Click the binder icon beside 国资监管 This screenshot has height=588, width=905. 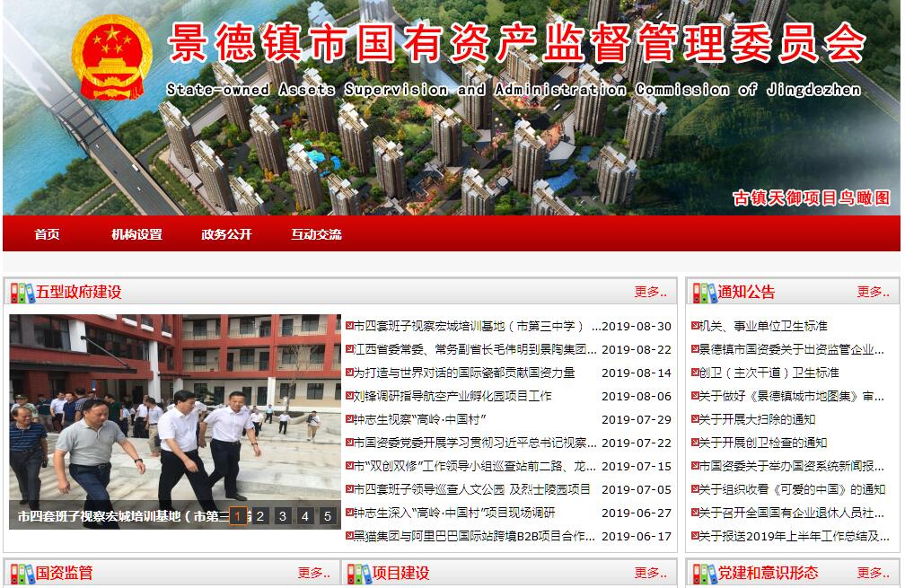[x=22, y=574]
